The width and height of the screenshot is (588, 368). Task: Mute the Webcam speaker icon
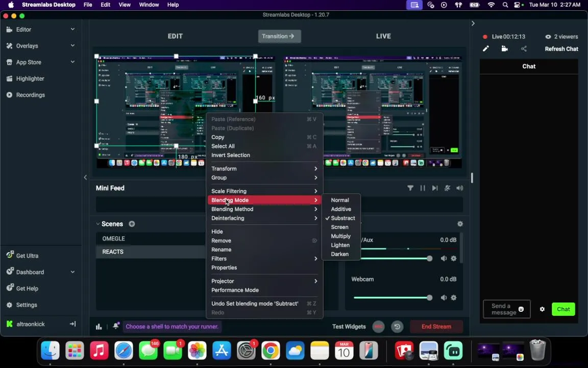click(x=444, y=297)
